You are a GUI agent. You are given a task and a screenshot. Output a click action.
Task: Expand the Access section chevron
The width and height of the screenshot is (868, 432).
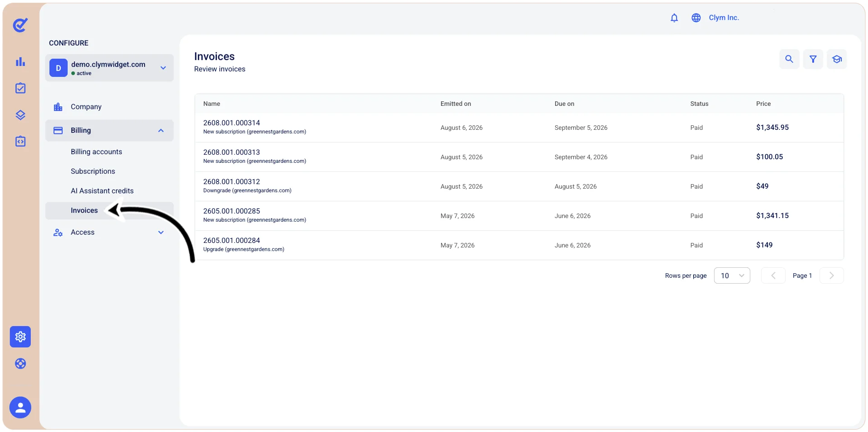tap(161, 233)
